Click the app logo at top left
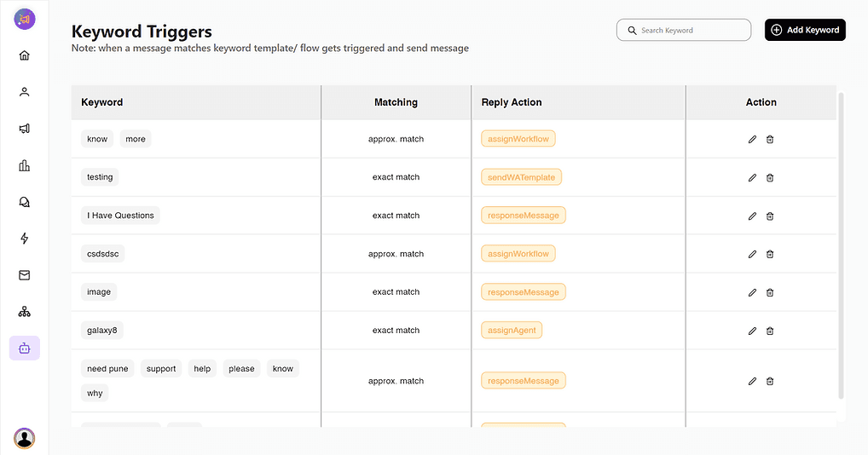This screenshot has height=455, width=868. click(x=25, y=19)
